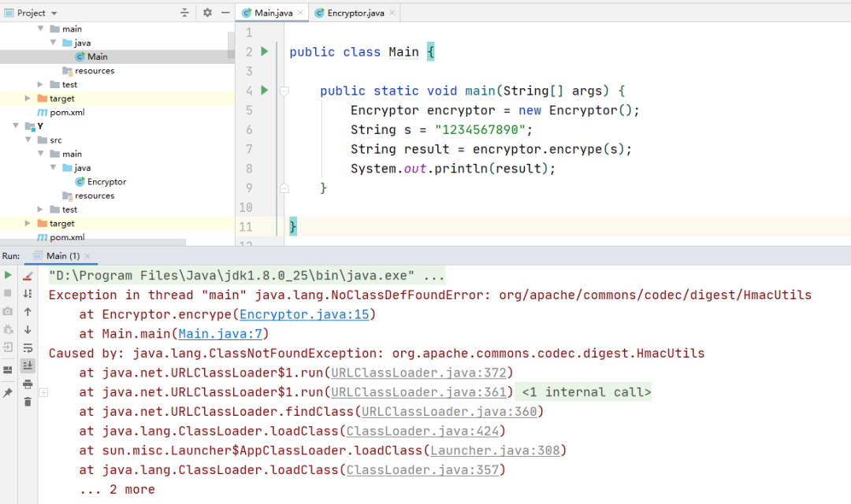
Task: Open the Project view dropdown
Action: click(54, 13)
